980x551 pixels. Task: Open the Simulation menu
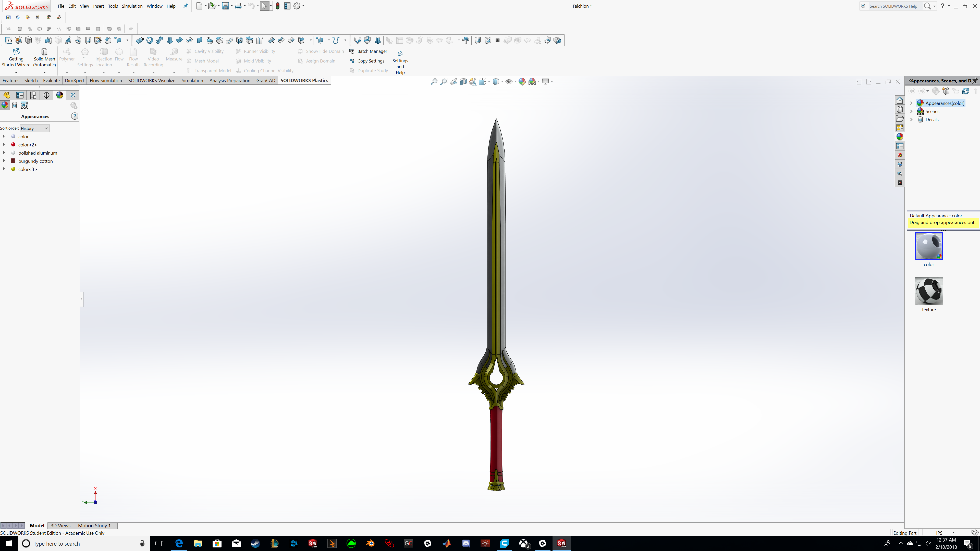pos(132,6)
